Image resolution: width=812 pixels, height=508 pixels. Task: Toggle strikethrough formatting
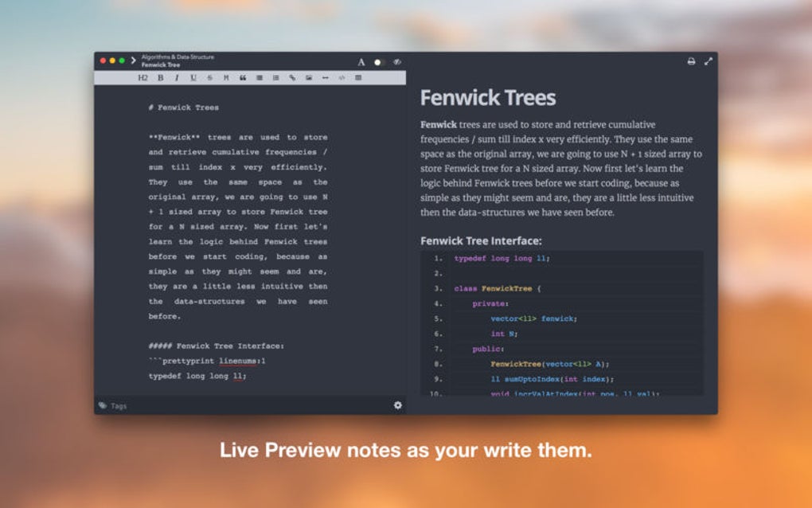(210, 77)
